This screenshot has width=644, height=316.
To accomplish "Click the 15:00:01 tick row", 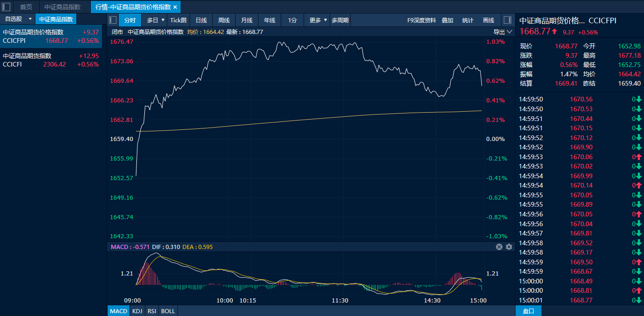I will coord(580,300).
